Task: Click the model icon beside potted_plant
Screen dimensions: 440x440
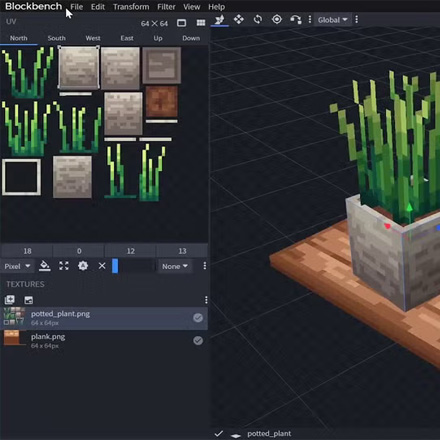Action: pyautogui.click(x=236, y=435)
